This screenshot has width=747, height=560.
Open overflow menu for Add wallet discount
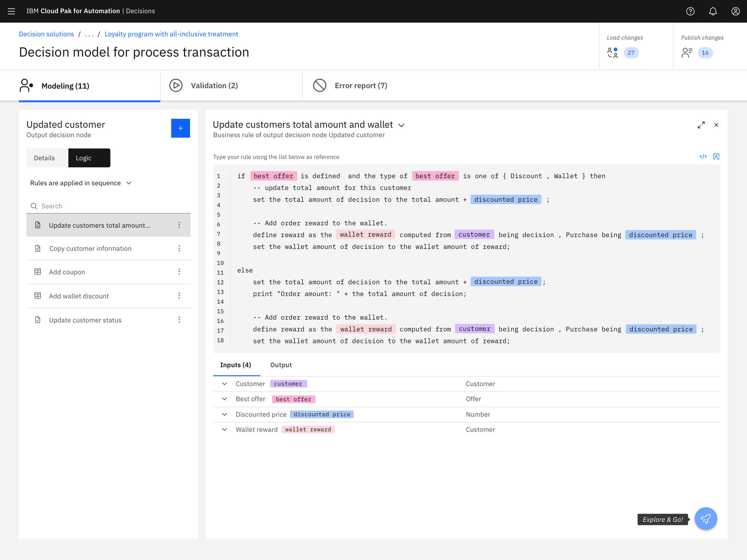coord(179,296)
